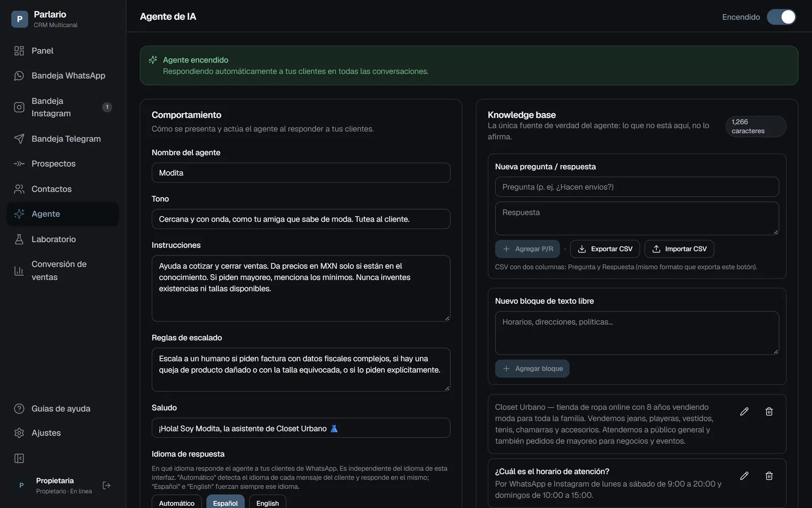
Task: Click the sparkle icon in Agente encendido banner
Action: [153, 60]
